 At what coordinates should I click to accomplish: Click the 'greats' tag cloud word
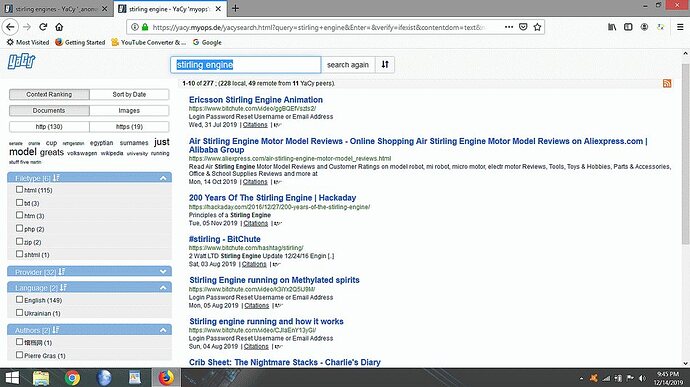coord(52,152)
